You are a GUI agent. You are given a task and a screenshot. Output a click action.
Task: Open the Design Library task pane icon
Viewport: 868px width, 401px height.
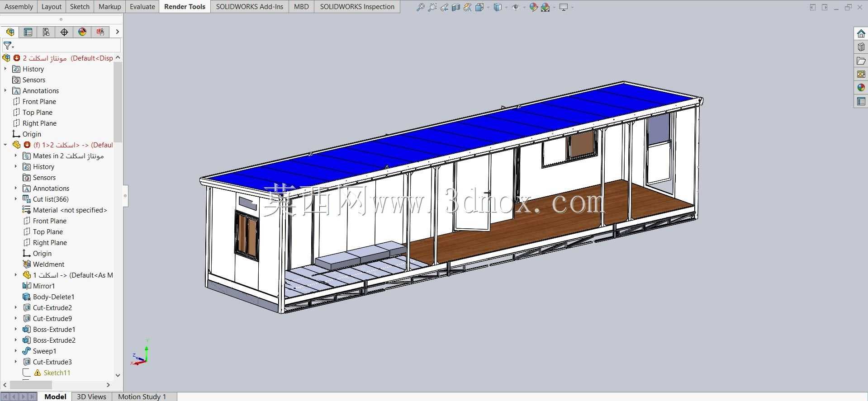tap(861, 47)
